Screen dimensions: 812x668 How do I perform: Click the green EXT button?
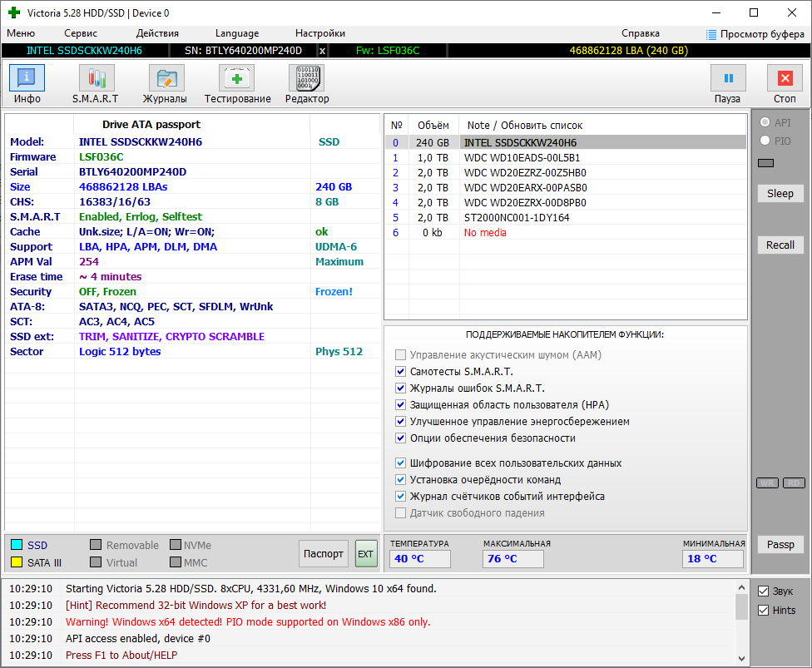[x=365, y=553]
